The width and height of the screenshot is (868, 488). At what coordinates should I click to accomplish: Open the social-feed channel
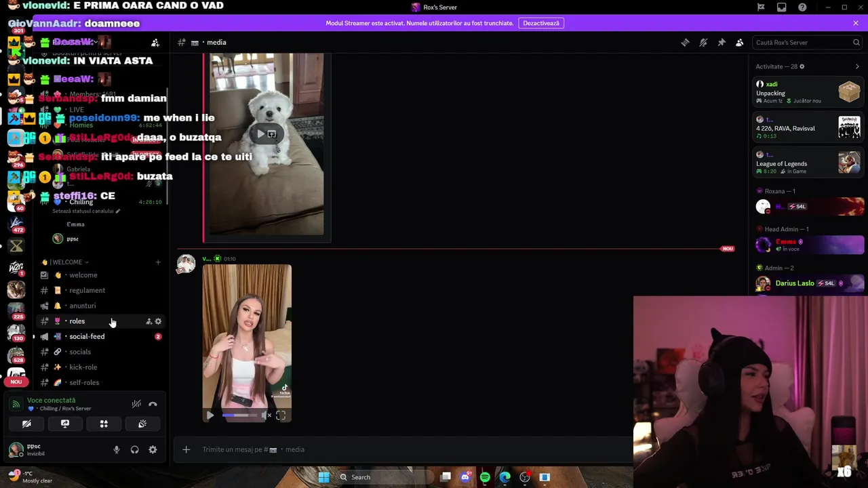click(x=102, y=336)
